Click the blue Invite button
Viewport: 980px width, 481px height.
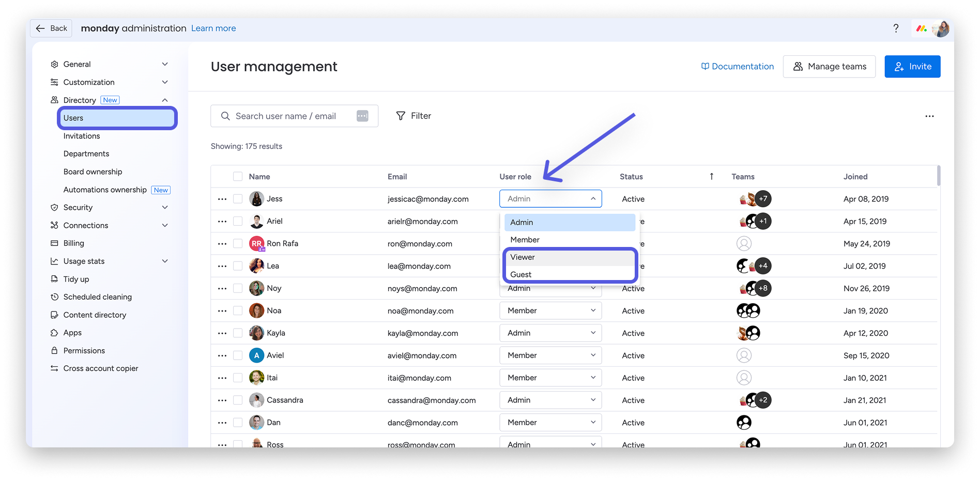[x=912, y=67]
